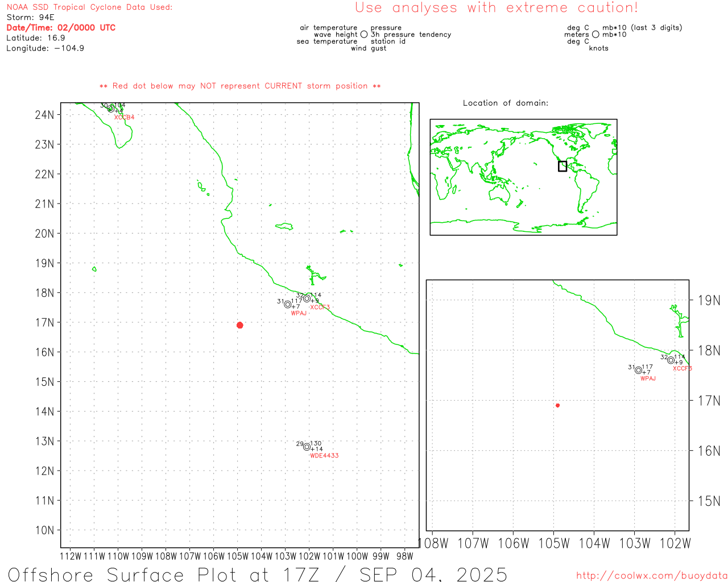Image resolution: width=728 pixels, height=582 pixels.
Task: Click 'NOAA SSD Tropical Cyclone Data Used:' heading
Action: 89,7
